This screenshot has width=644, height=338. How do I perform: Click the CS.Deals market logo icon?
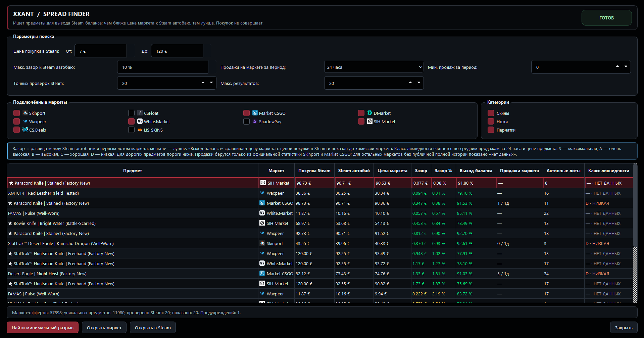[25, 130]
